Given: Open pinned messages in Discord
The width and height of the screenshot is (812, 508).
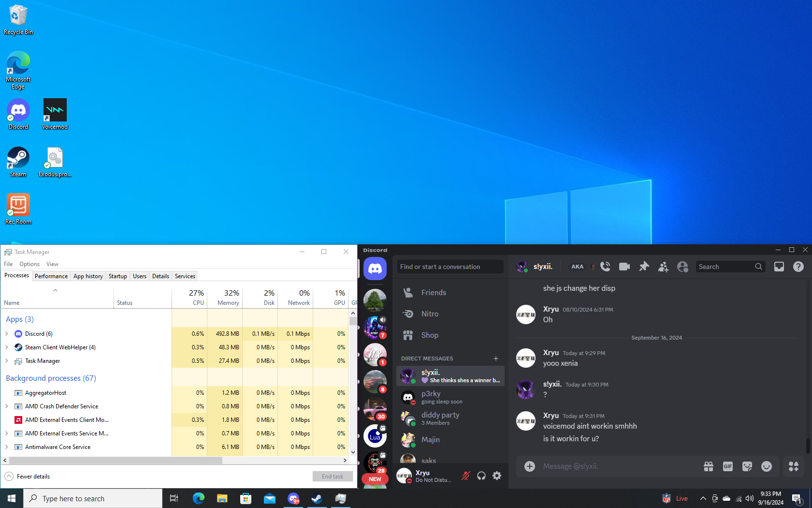Looking at the screenshot, I should click(644, 267).
